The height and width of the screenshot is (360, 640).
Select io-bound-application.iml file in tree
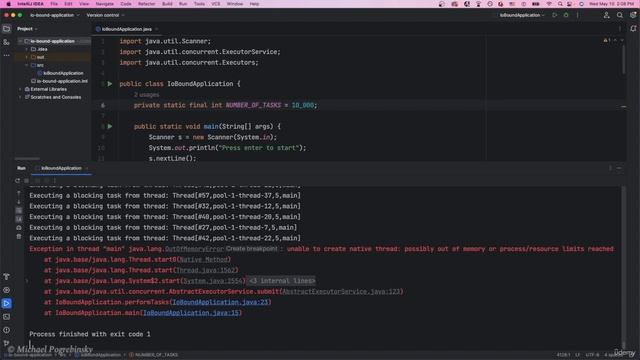tap(60, 81)
